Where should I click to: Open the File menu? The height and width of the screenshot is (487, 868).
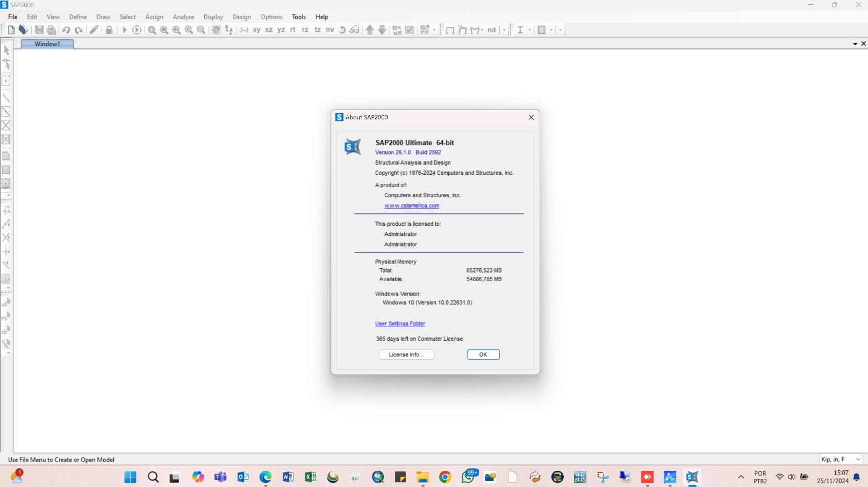click(13, 17)
